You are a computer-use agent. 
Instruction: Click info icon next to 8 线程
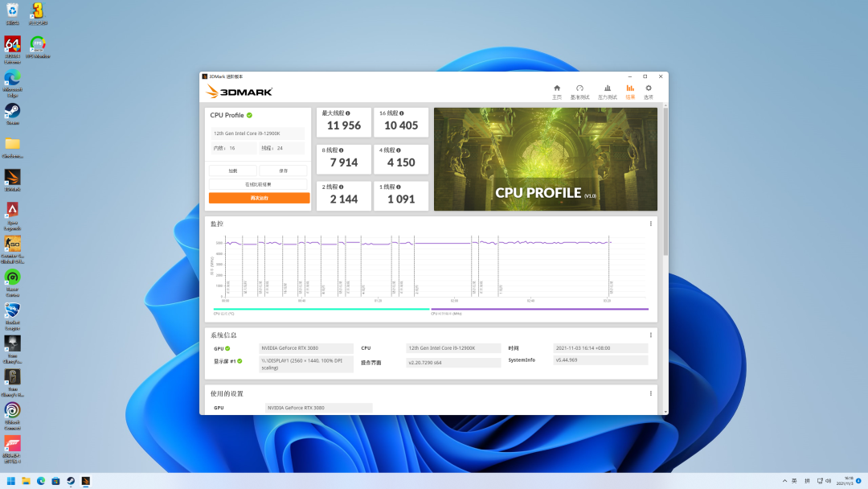[x=341, y=150]
